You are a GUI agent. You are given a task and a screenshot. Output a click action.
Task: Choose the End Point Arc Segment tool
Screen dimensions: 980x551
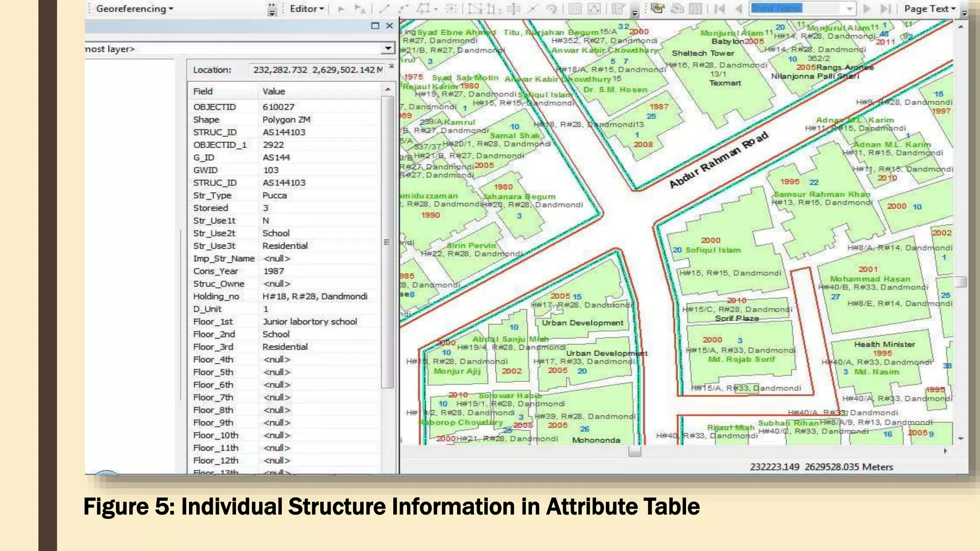coord(404,9)
